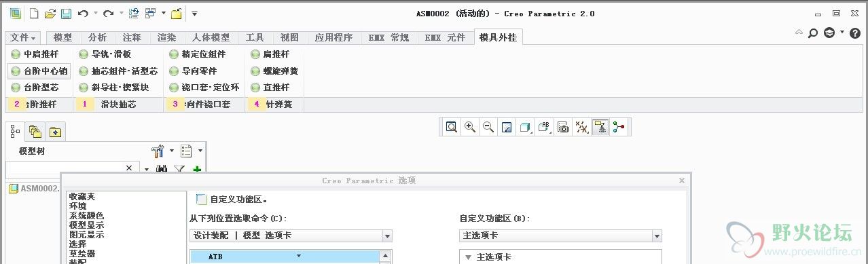The width and height of the screenshot is (868, 264).
Task: Click the Repaint icon in graphics toolbar
Action: pyautogui.click(x=507, y=127)
